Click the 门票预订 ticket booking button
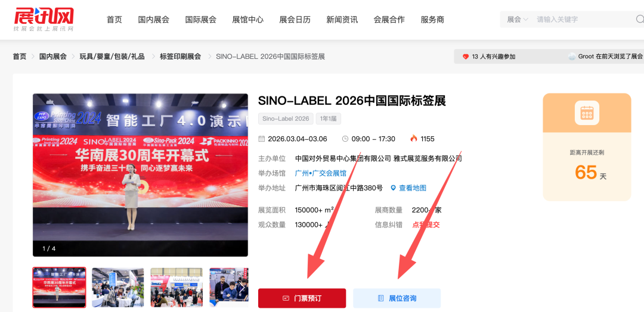 (302, 298)
